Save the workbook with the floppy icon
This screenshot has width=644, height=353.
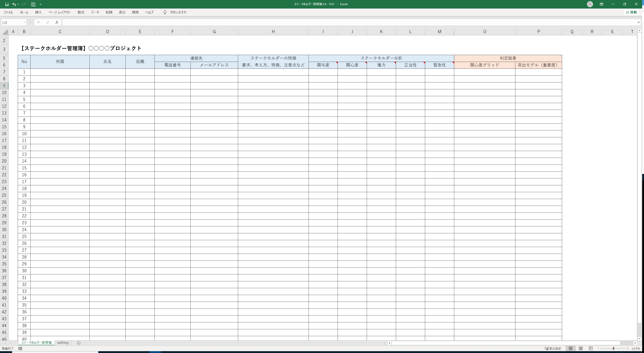pyautogui.click(x=7, y=4)
